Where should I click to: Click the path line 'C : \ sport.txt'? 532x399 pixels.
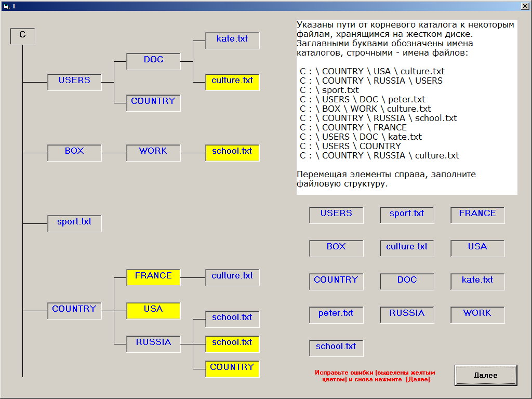329,90
